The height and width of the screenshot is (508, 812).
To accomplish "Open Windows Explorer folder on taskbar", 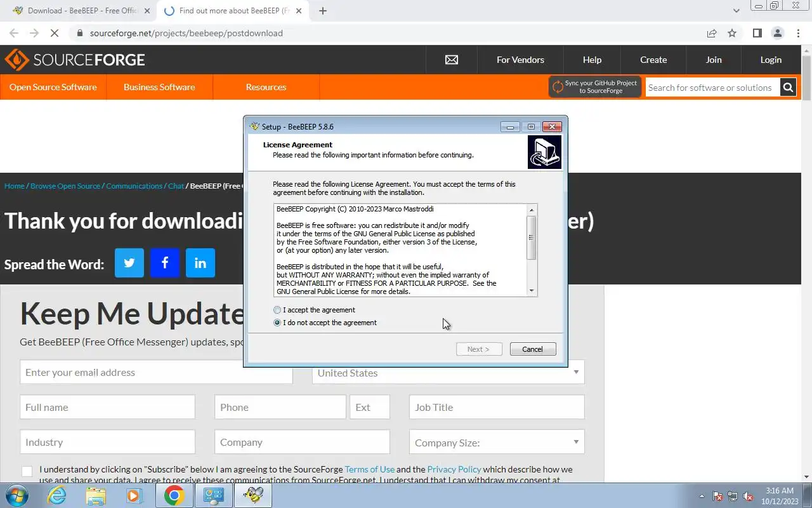I will (x=96, y=495).
